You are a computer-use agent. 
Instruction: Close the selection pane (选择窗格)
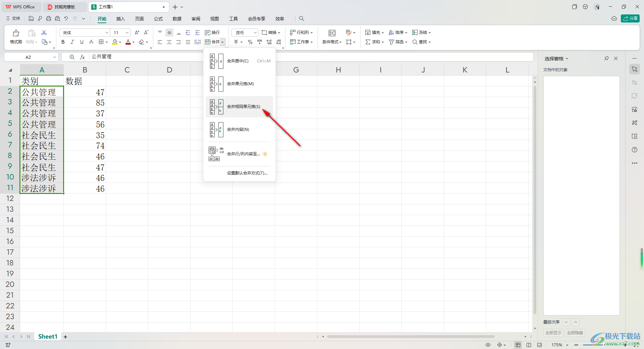tap(616, 58)
